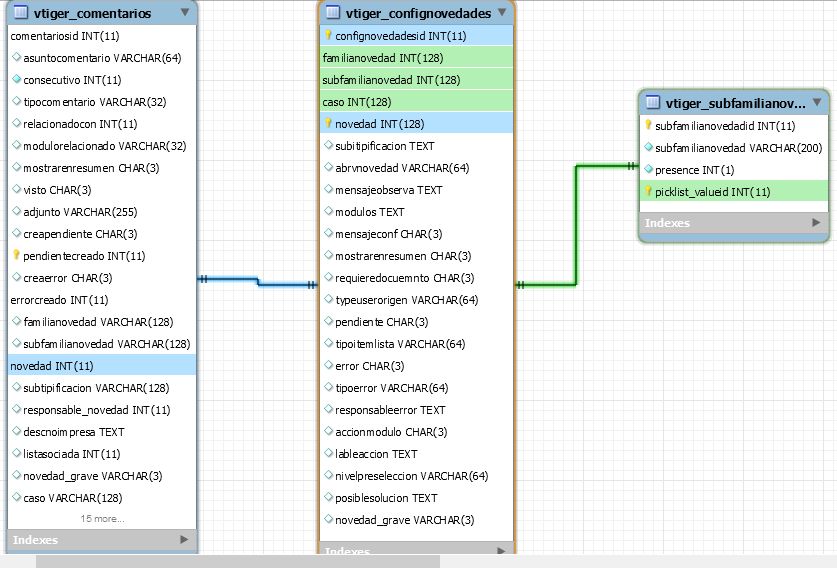837x568 pixels.
Task: Select mensajeconf CHAR(3) column
Action: click(x=416, y=234)
